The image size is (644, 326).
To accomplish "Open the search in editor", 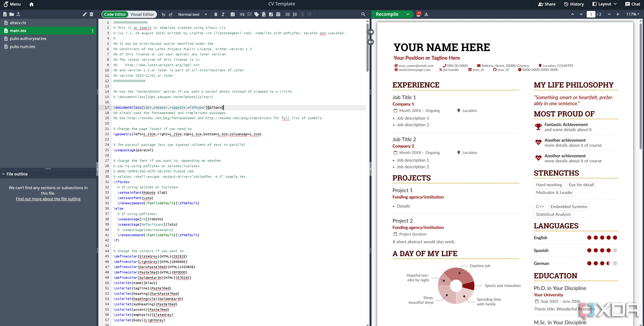I will pyautogui.click(x=363, y=14).
